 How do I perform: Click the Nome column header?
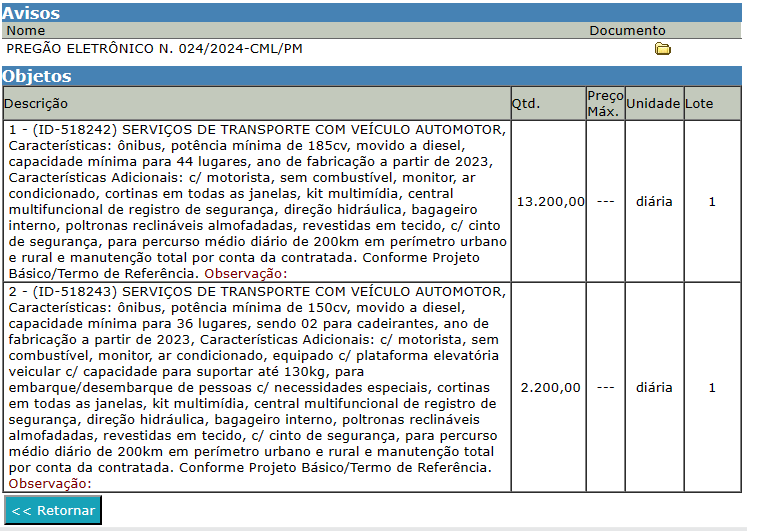(x=26, y=31)
